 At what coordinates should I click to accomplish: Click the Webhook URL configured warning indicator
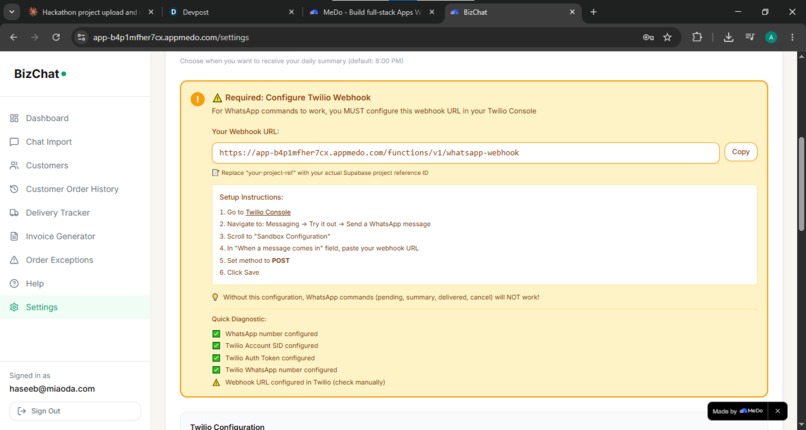click(x=216, y=382)
